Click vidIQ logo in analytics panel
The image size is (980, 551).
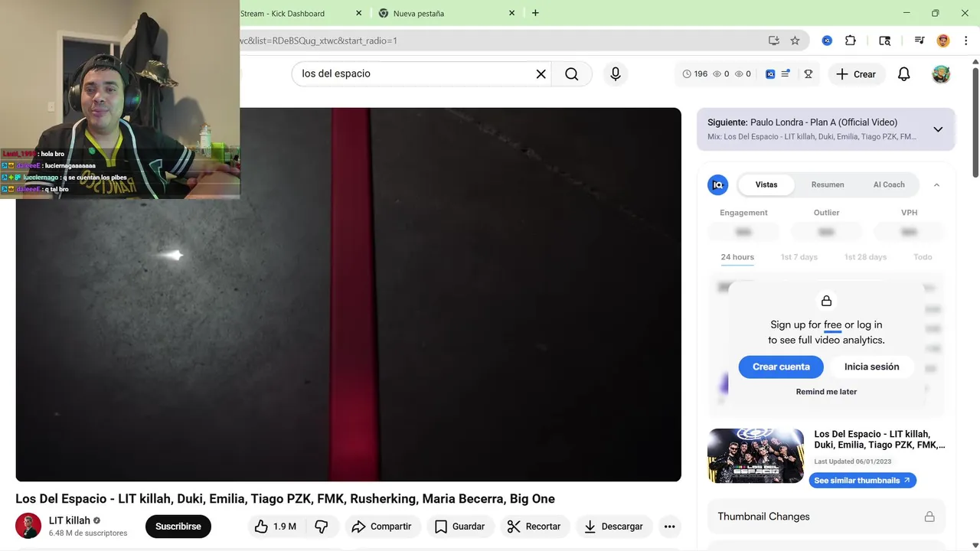point(717,184)
